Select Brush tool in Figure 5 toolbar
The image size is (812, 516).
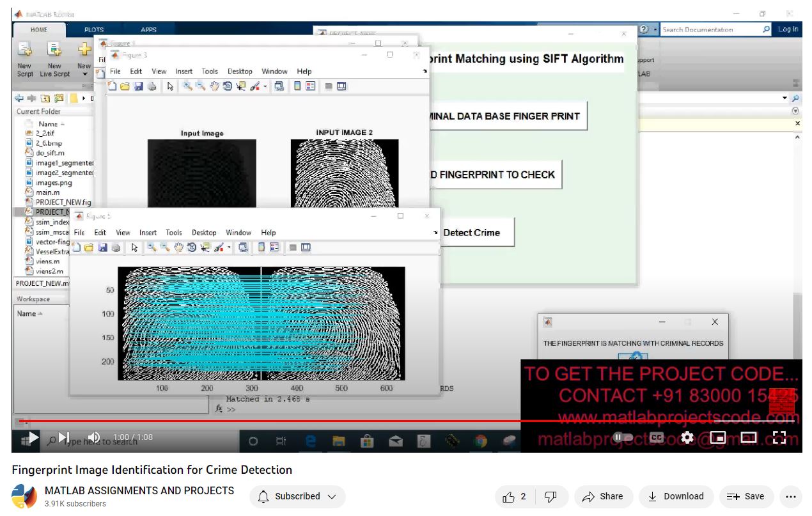[x=219, y=247]
